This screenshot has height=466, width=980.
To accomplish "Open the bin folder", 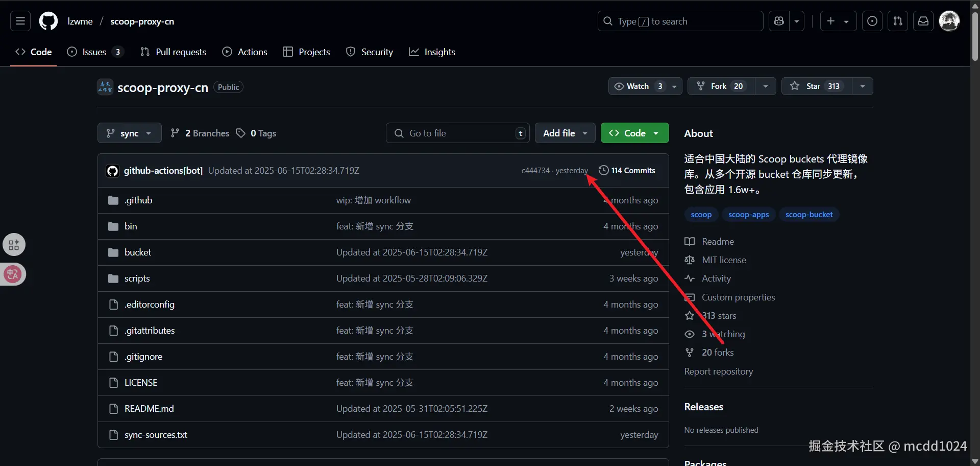I will [131, 226].
